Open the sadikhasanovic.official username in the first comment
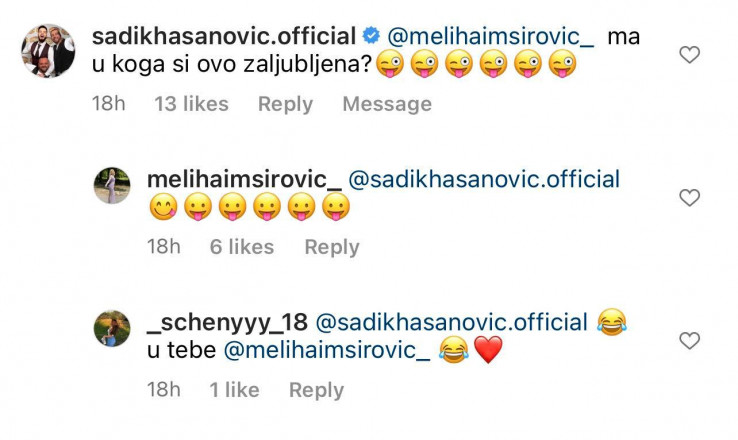Image resolution: width=738 pixels, height=440 pixels. click(223, 37)
